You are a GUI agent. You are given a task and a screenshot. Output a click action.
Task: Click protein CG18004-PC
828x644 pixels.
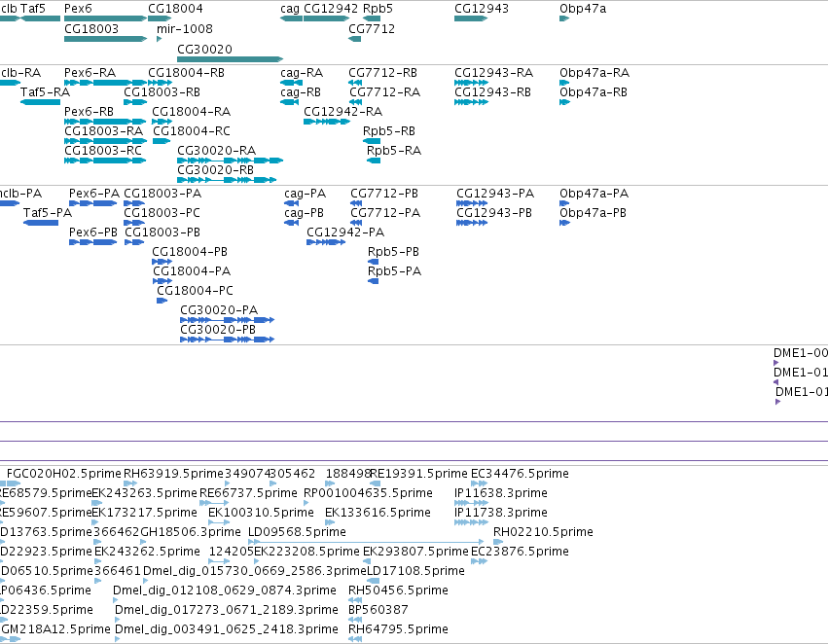195,290
